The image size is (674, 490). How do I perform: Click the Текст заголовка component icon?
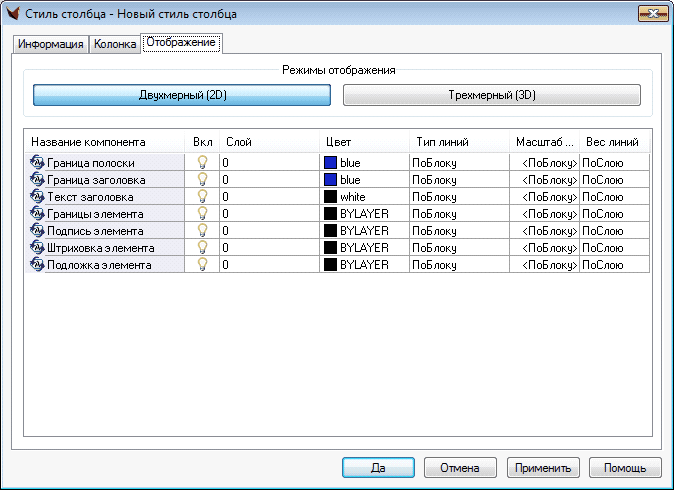(38, 196)
